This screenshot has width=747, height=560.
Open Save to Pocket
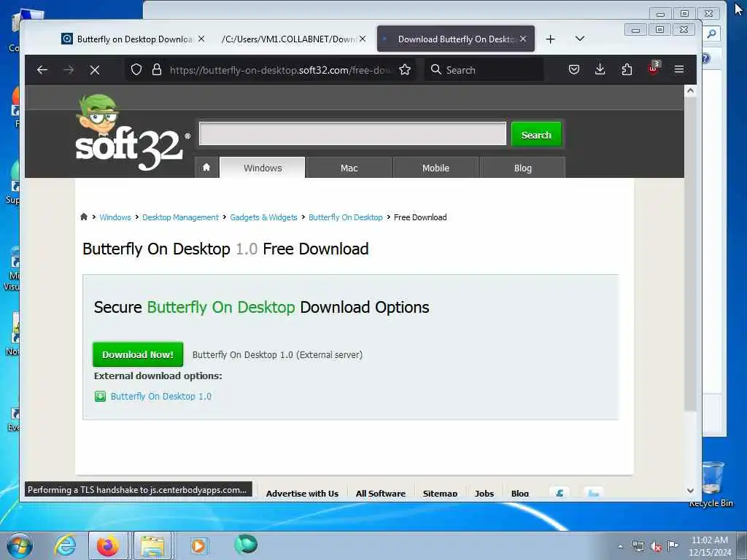coord(574,70)
